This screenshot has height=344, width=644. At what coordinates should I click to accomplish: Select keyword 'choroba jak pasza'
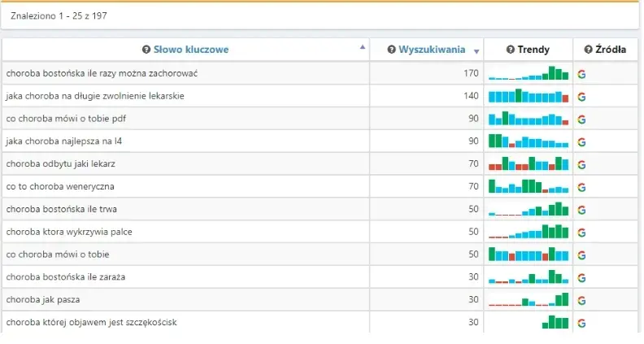pyautogui.click(x=43, y=299)
